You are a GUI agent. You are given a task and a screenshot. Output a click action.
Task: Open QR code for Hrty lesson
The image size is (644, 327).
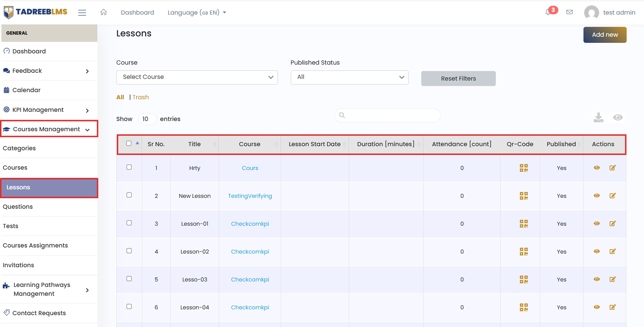[x=523, y=168]
